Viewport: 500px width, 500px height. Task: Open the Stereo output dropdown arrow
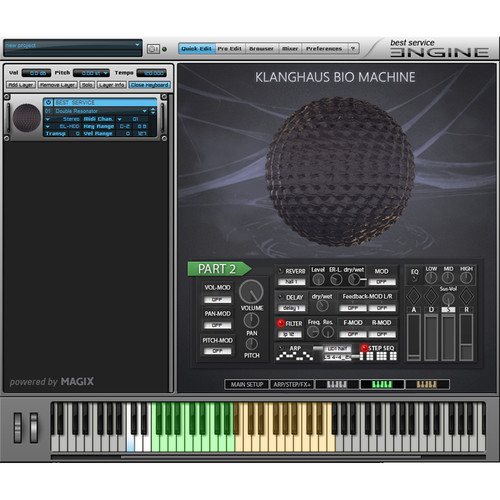click(48, 119)
